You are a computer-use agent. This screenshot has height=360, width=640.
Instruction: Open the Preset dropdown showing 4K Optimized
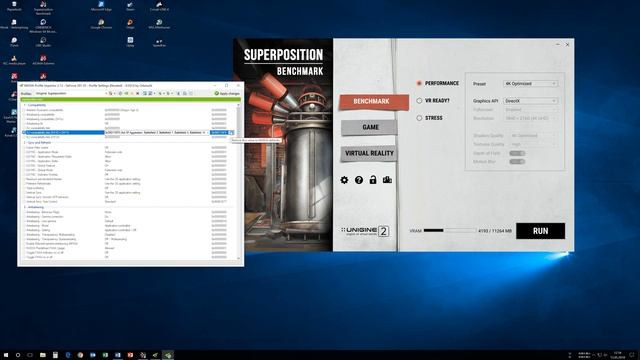(530, 84)
